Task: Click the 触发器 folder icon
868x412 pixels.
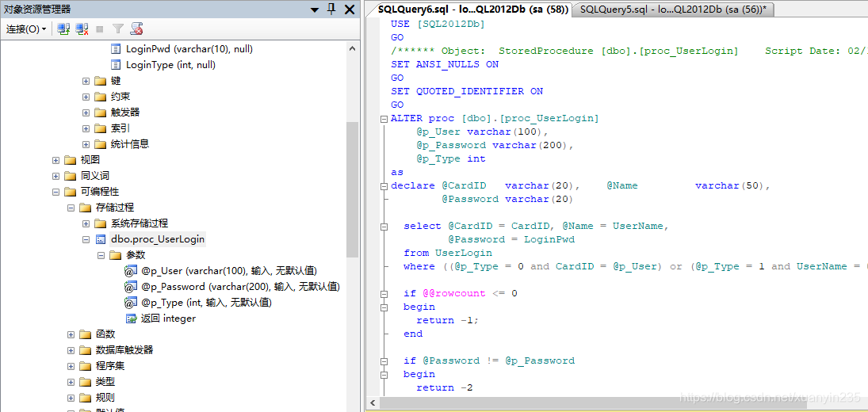Action: coord(100,113)
